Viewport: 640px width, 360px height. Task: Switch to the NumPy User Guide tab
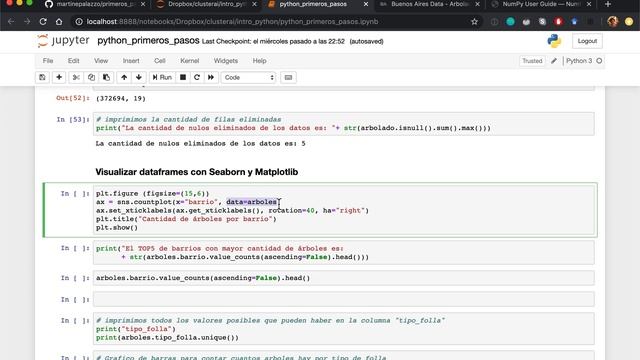click(541, 4)
